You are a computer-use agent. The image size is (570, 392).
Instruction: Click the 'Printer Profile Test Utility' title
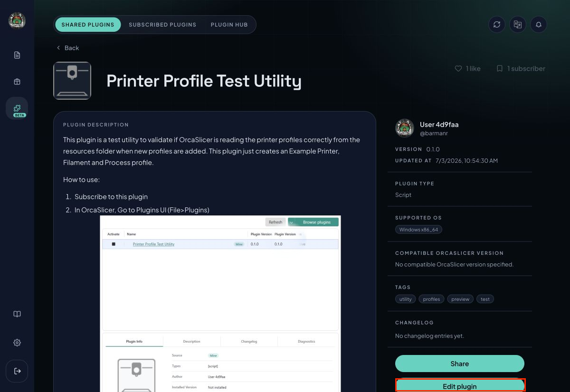pos(204,81)
